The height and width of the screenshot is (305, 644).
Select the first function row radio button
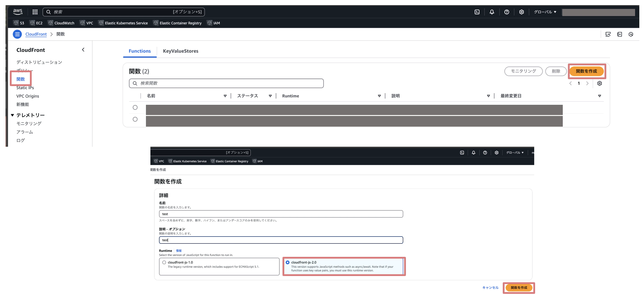(135, 107)
